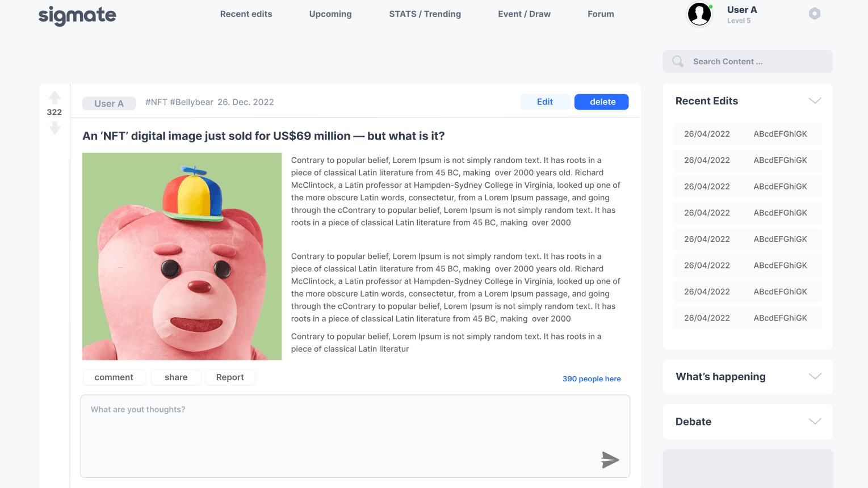This screenshot has height=488, width=868.
Task: Click the Bellybear NFT image
Action: click(x=182, y=256)
